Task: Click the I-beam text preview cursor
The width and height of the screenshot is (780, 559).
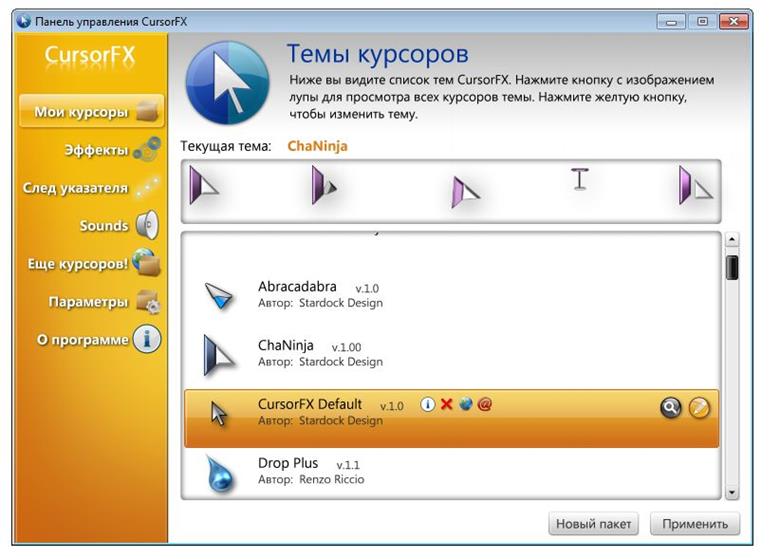Action: pos(580,180)
